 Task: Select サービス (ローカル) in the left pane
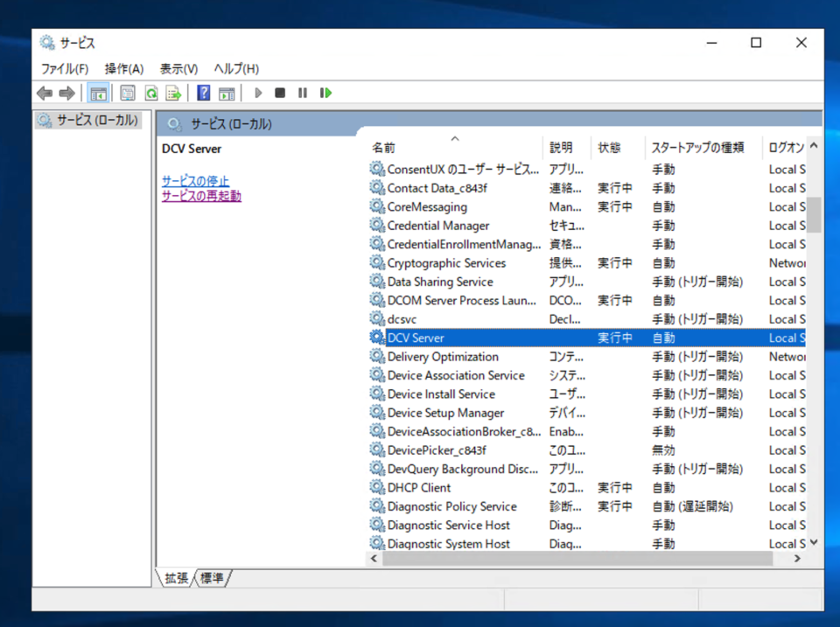click(x=88, y=120)
